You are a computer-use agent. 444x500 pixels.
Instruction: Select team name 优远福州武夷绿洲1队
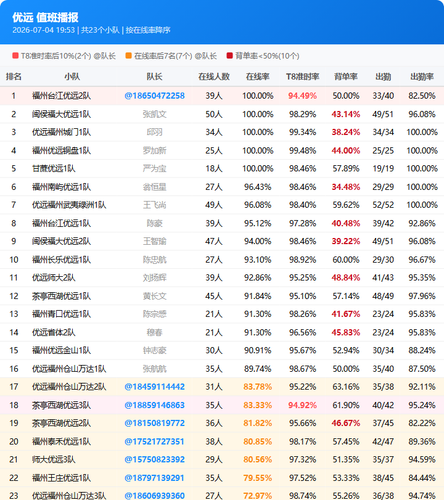(x=69, y=205)
